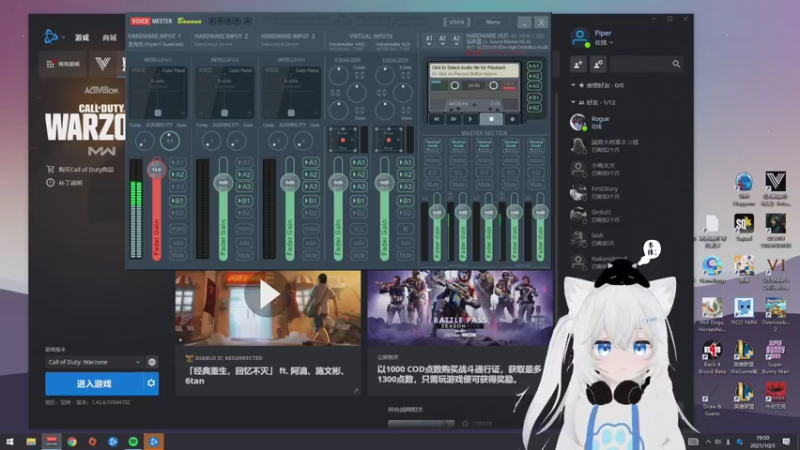
Task: Select Vanguard game icon tab
Action: [x=103, y=64]
